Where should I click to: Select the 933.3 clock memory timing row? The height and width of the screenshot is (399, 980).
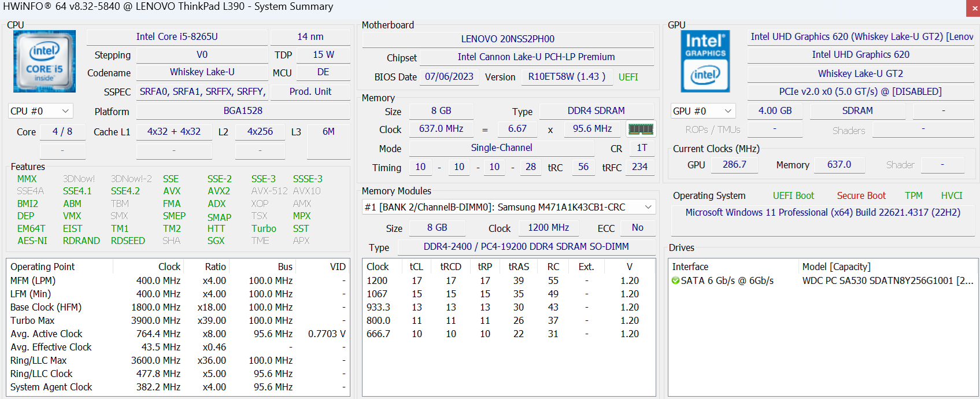coord(379,307)
